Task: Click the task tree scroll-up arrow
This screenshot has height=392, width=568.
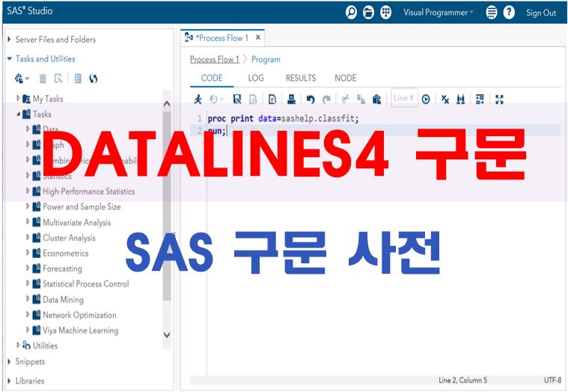Action: tap(167, 104)
